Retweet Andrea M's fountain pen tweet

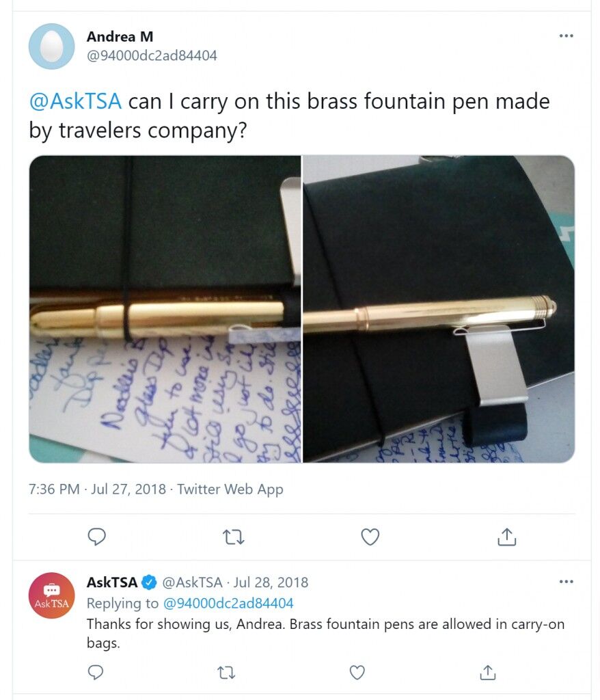(234, 537)
